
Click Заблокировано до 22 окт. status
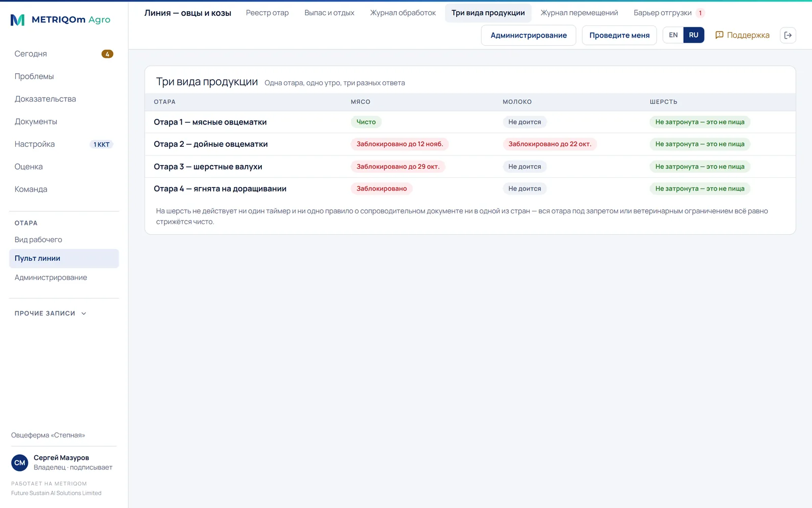[x=550, y=144]
